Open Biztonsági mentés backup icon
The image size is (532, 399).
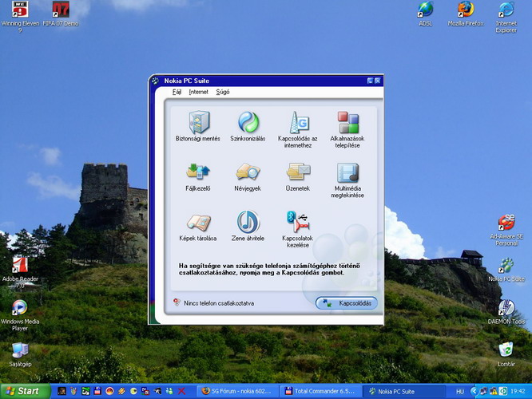[198, 123]
